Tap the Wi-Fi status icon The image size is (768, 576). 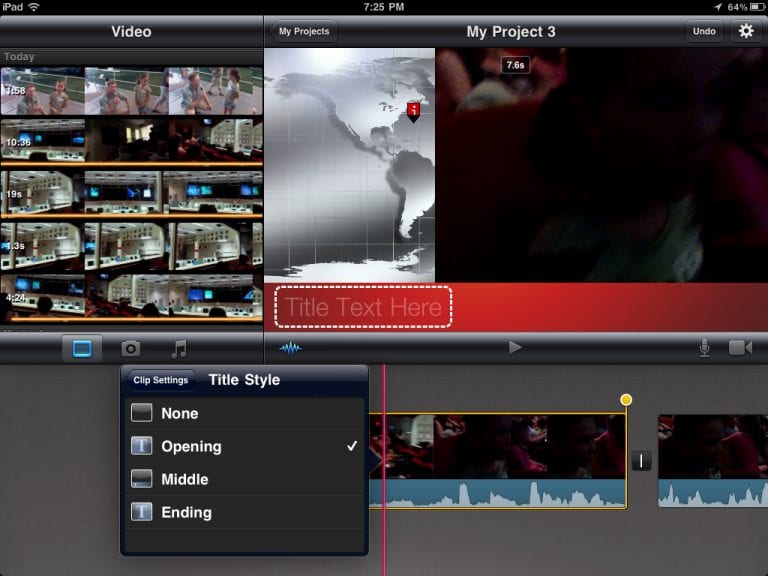point(33,7)
